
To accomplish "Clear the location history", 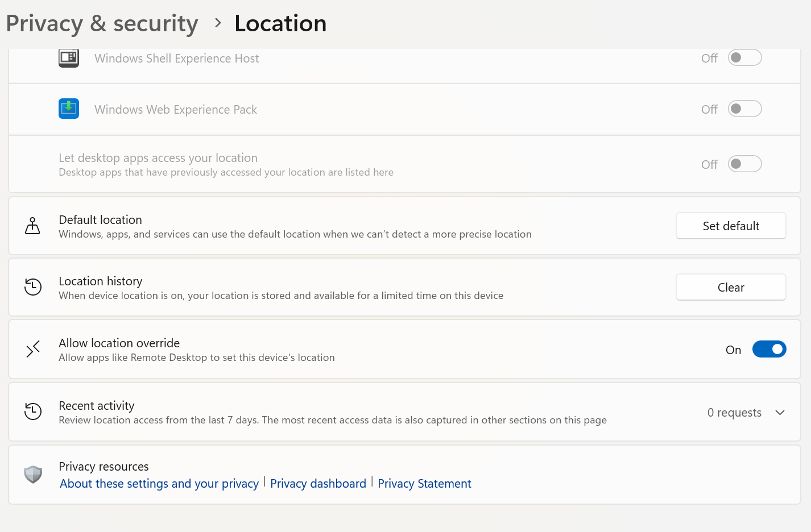I will [730, 287].
